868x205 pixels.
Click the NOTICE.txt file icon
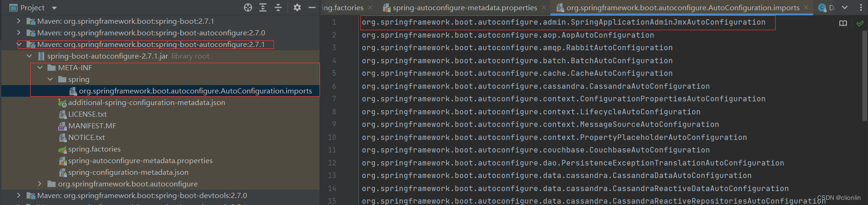point(62,138)
